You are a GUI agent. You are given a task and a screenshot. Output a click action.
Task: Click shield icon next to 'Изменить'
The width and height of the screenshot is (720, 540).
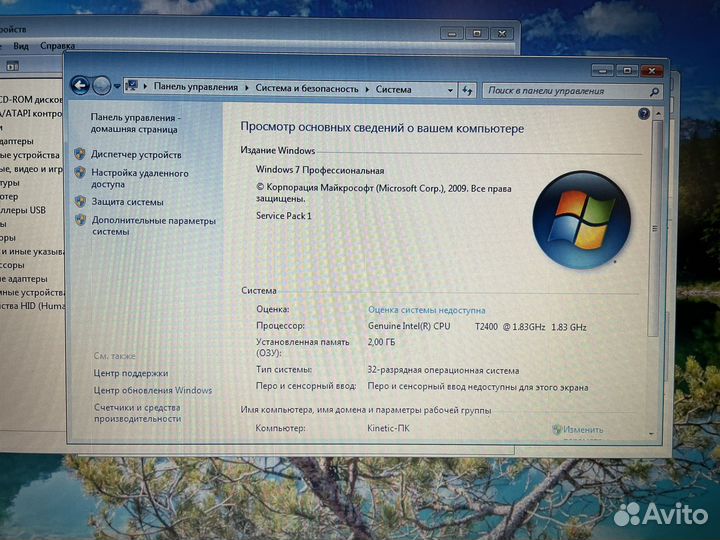(557, 429)
